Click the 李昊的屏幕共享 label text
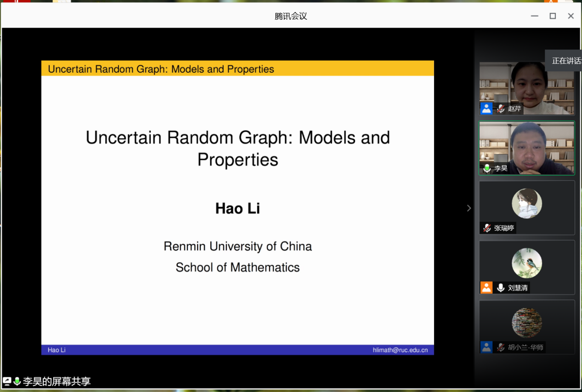 click(x=57, y=381)
